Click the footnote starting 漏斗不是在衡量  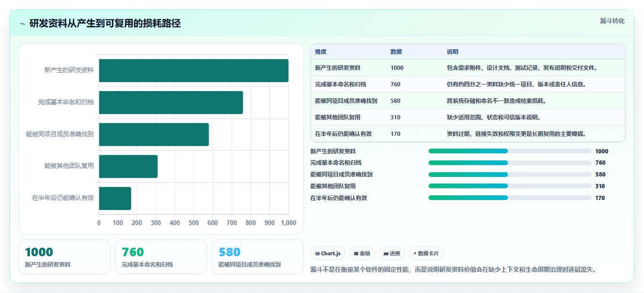[x=454, y=270]
